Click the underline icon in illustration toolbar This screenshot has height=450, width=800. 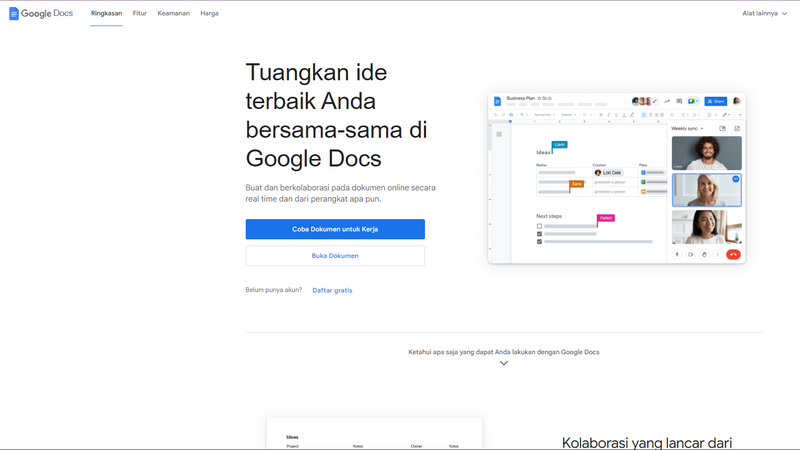(x=616, y=115)
